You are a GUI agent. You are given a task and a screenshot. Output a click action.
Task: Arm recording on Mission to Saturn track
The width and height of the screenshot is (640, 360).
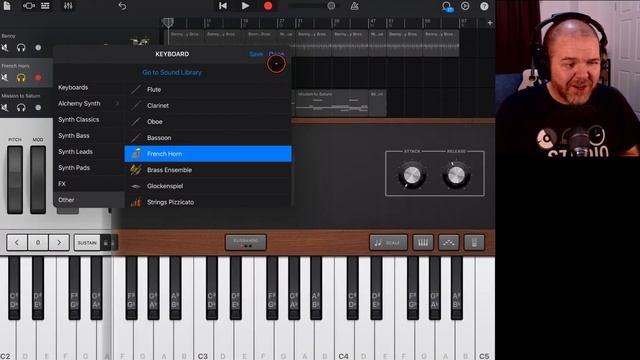pyautogui.click(x=38, y=107)
